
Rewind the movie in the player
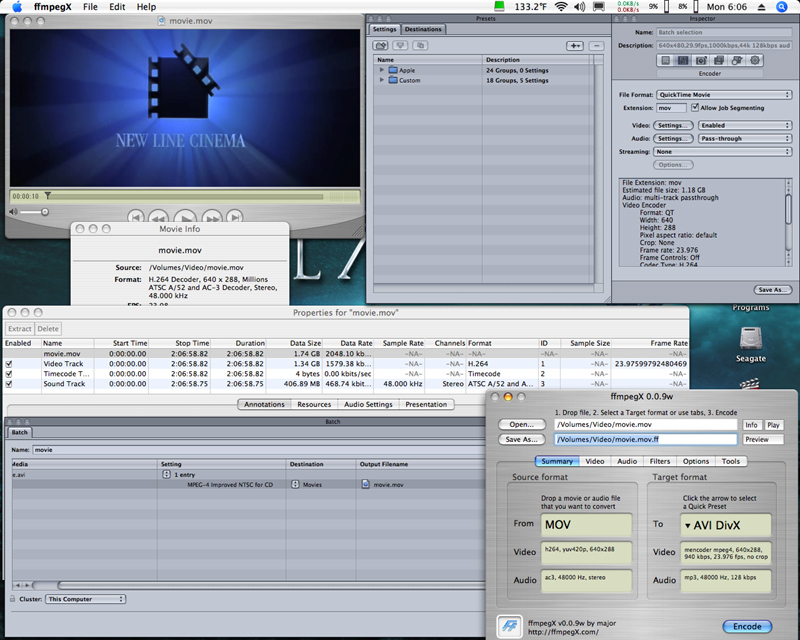tap(159, 217)
